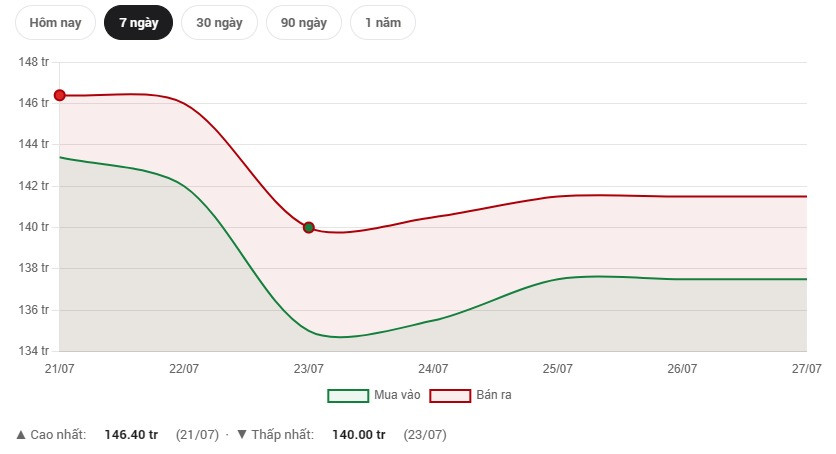The width and height of the screenshot is (836, 454).
Task: Click the 146.40 tr highest value
Action: coord(131,435)
